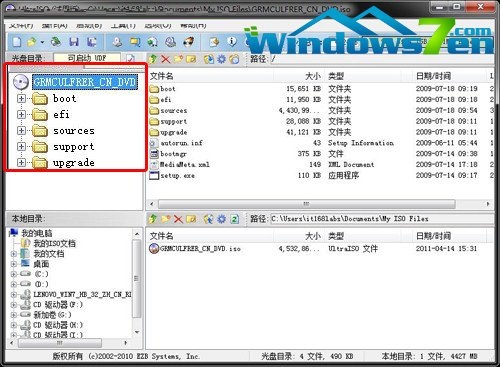This screenshot has width=500, height=367.
Task: Select GRMCULFRER_CN_DVD.iso in local file list
Action: click(200, 248)
